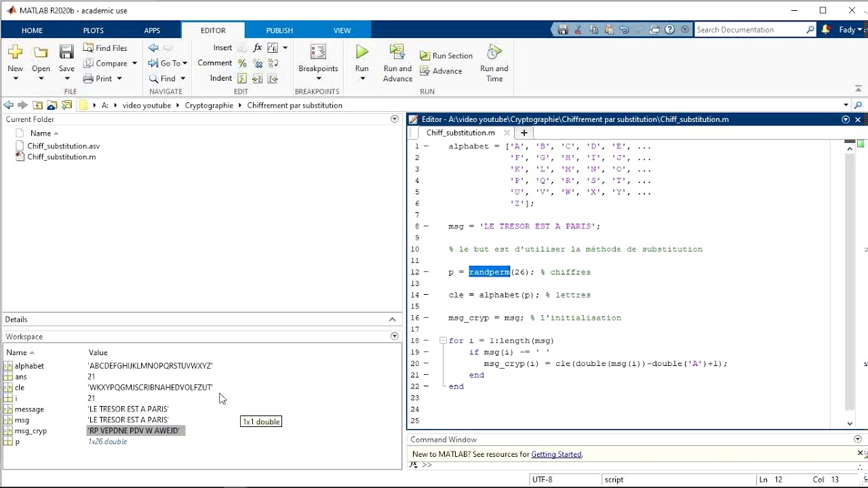Toggle breakpoint dash on line 12
This screenshot has width=868, height=488.
pyautogui.click(x=426, y=272)
